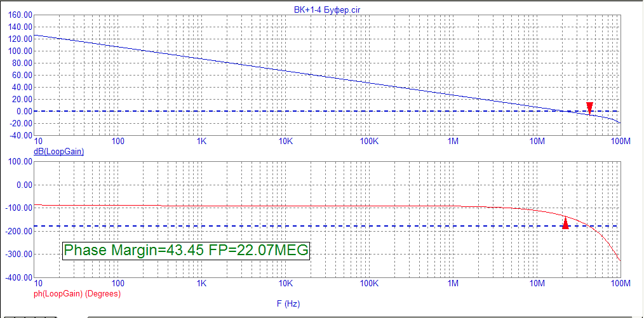Click the 20.00 tick on the gain axis

(x=22, y=99)
